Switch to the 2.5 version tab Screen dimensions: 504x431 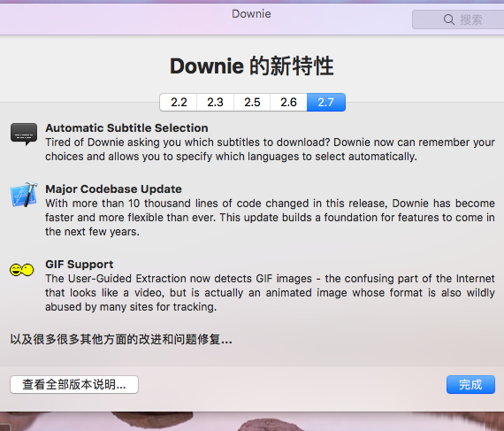(252, 103)
